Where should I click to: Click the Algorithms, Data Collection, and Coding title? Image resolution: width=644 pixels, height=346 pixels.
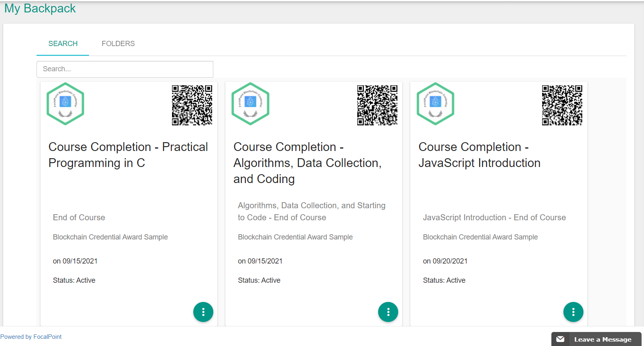point(307,163)
